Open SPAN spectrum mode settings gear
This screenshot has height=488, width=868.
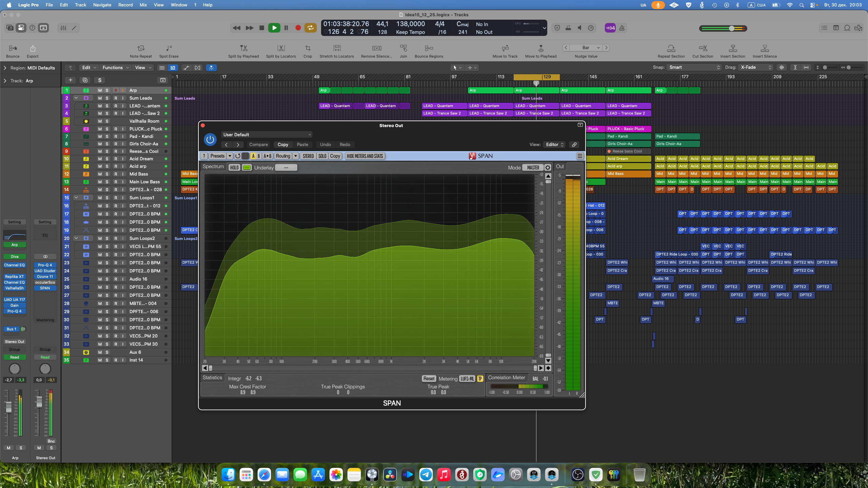point(548,167)
